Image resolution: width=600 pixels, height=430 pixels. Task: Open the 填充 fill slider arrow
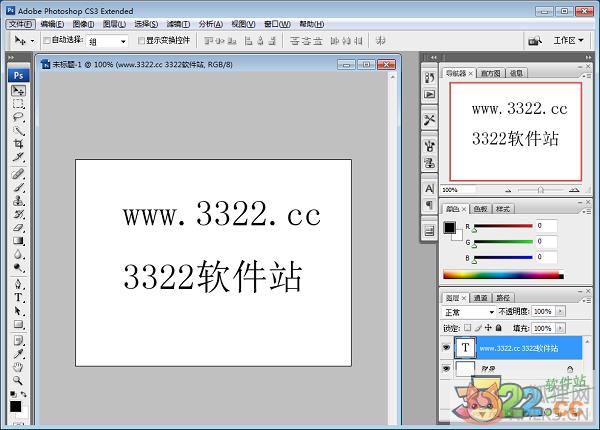[x=560, y=328]
